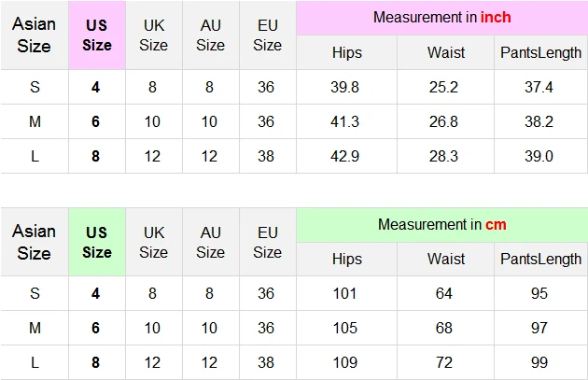Select the 'Measurement in cm' header
Viewport: 588px width, 380px height.
(x=442, y=225)
